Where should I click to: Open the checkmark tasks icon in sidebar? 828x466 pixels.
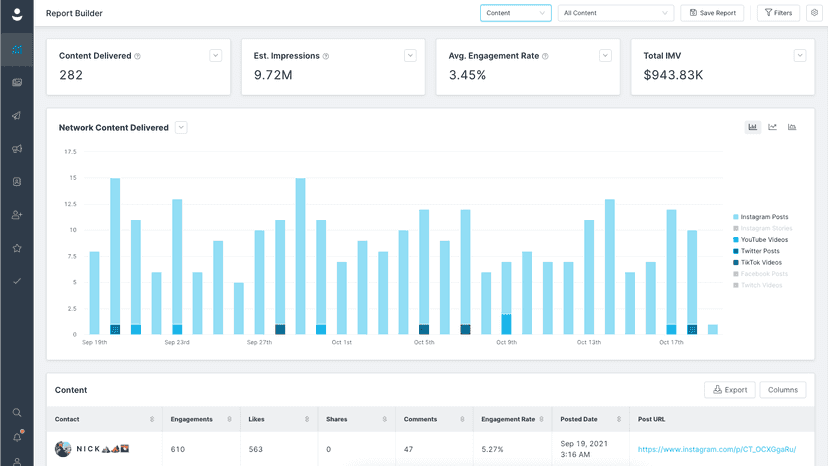[x=17, y=281]
